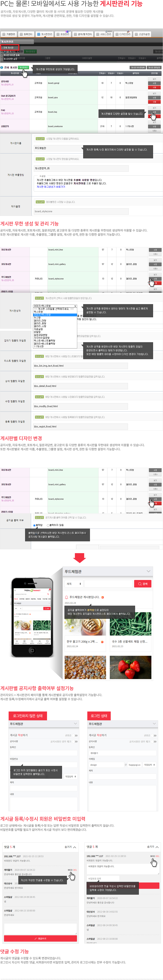Click the green 게시판생성 button
The height and width of the screenshot is (980, 163).
tap(24, 67)
